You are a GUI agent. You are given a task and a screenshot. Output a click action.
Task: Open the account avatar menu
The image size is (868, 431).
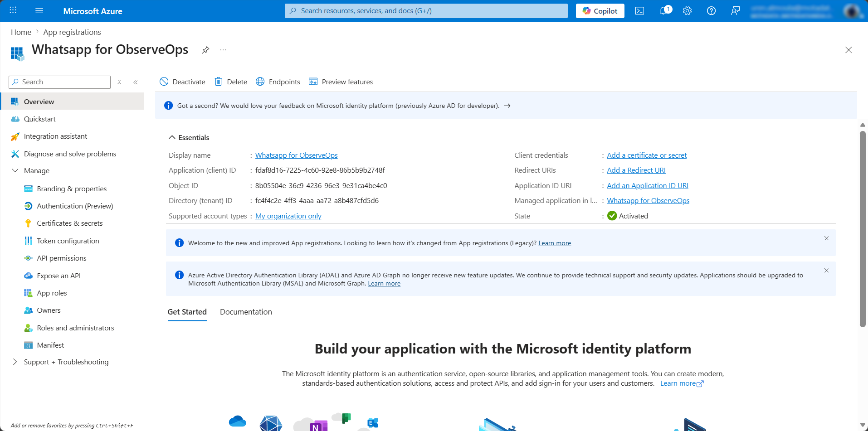(852, 11)
